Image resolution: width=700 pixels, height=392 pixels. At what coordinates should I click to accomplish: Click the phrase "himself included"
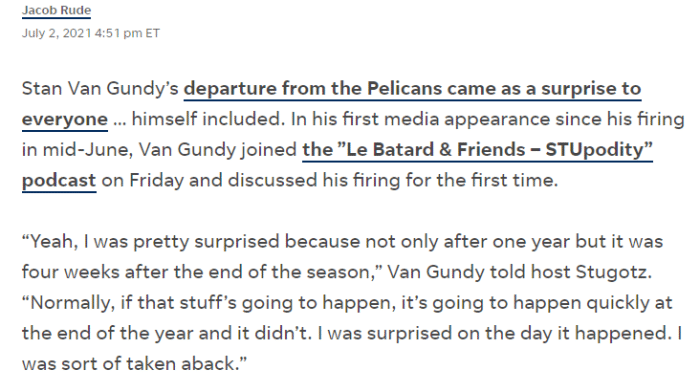pos(207,119)
